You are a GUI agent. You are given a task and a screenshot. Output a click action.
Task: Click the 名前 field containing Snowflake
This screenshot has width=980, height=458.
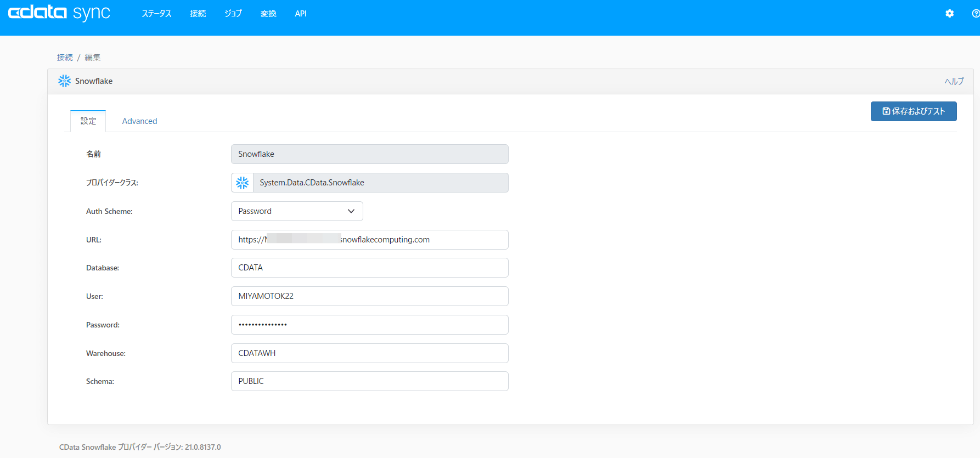coord(370,154)
